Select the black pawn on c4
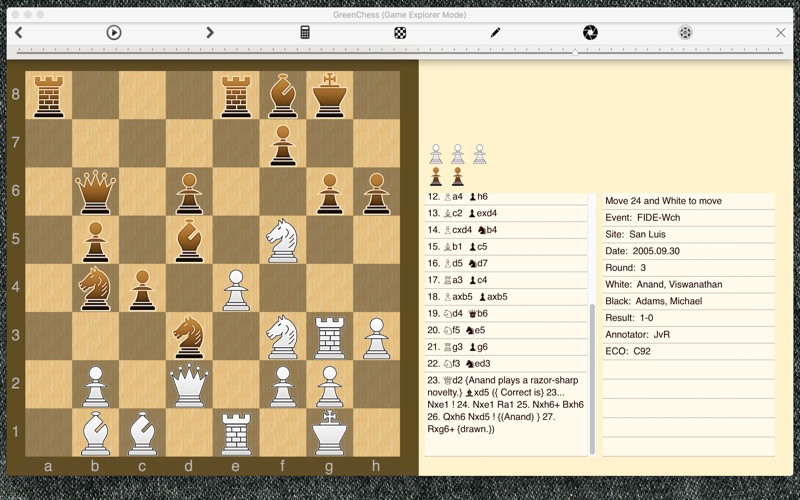This screenshot has width=800, height=500. coord(142,290)
